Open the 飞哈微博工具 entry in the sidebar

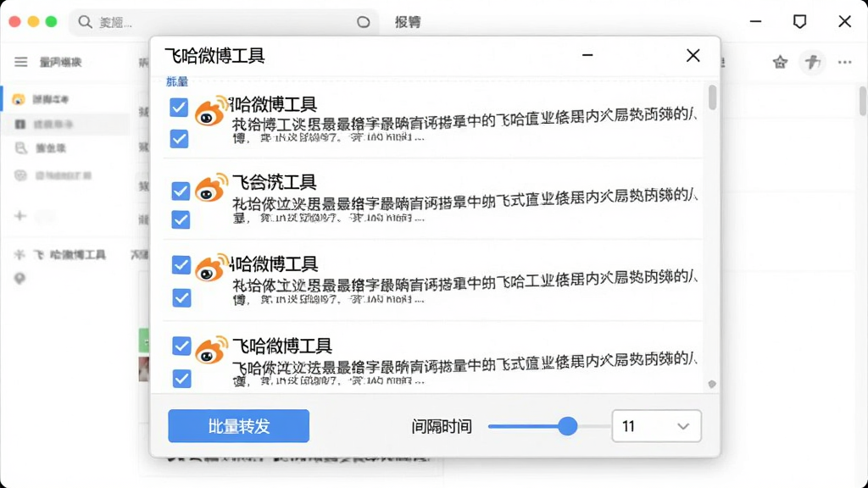pos(70,254)
